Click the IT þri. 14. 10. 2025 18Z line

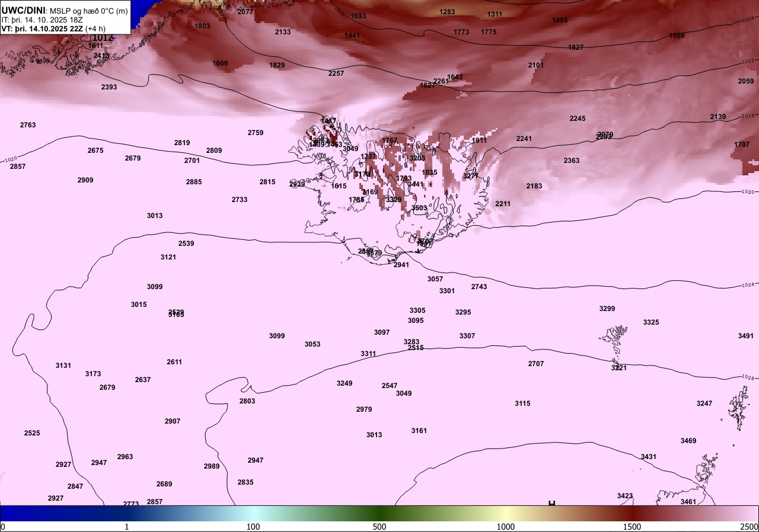pos(42,20)
